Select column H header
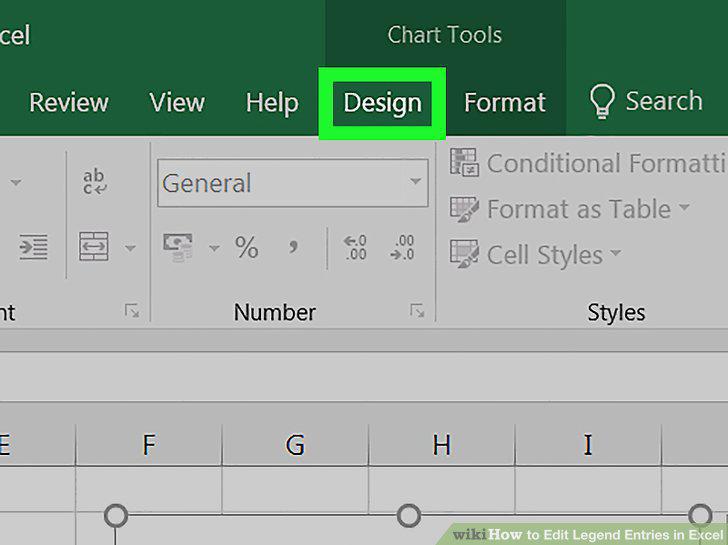The width and height of the screenshot is (728, 545). (x=442, y=445)
